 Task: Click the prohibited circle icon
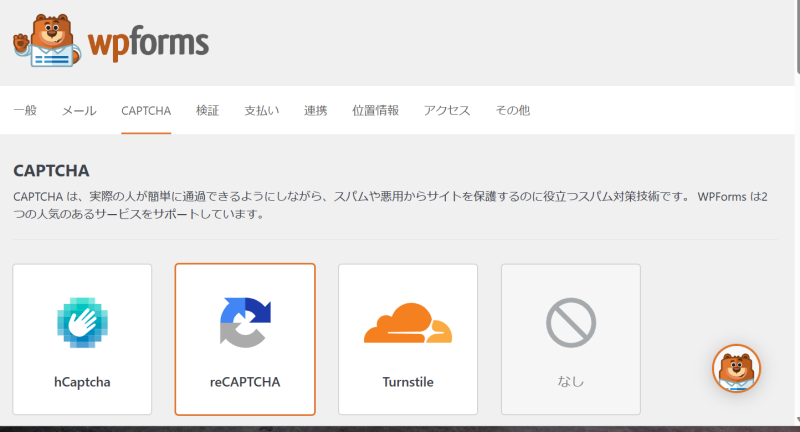point(571,322)
